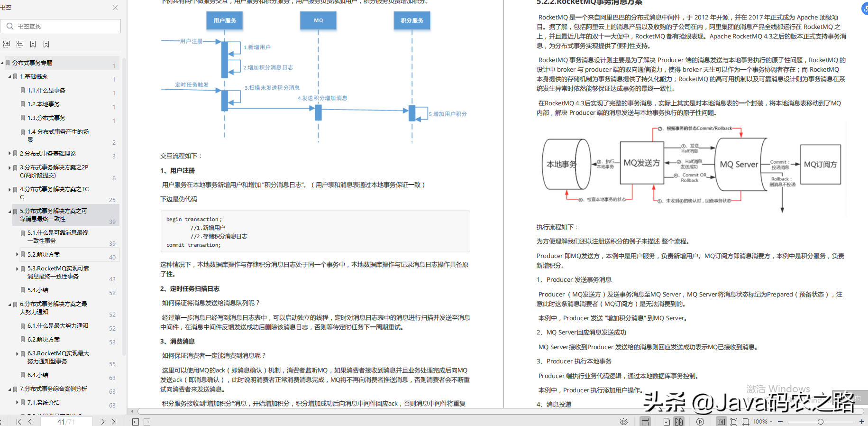Toggle eye protection mode icon

click(624, 422)
